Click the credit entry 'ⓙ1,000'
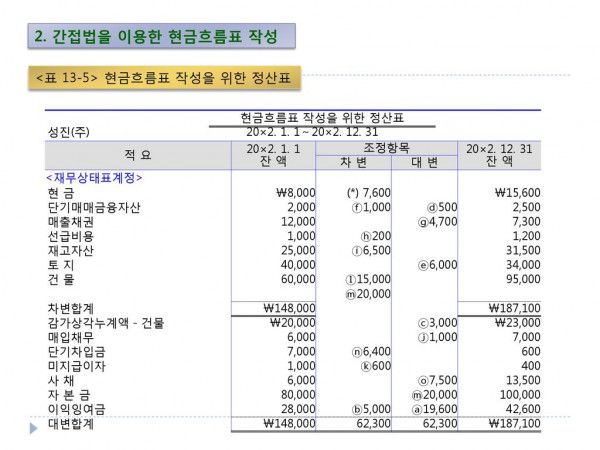Viewport: 600px width, 450px height. pos(438,337)
